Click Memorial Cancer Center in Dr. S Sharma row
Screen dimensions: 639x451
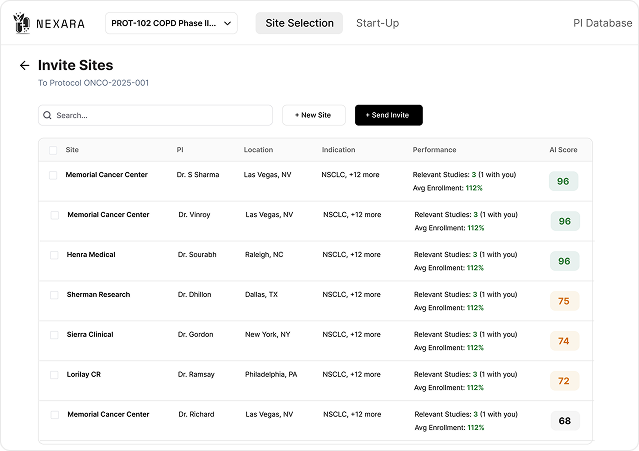click(x=106, y=175)
